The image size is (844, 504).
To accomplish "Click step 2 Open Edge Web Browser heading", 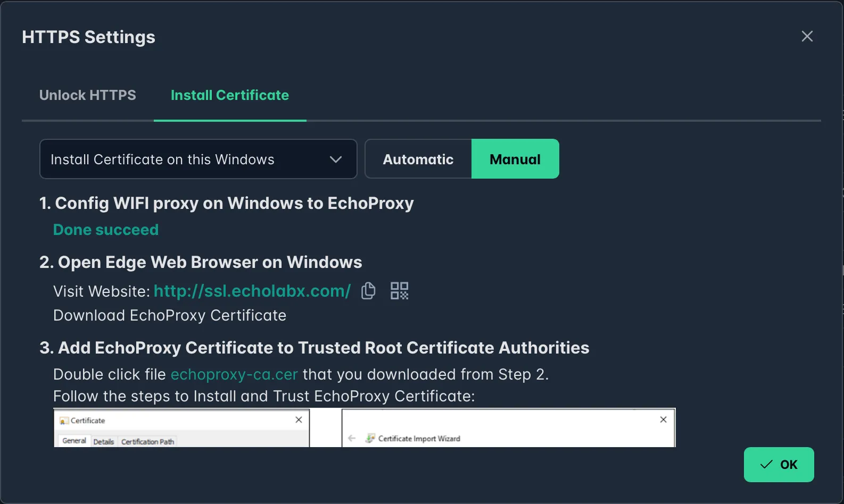I will [x=201, y=262].
